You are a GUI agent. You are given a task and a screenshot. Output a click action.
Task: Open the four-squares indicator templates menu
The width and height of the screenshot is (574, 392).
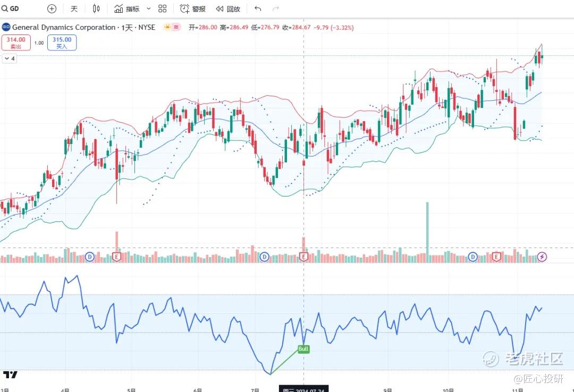point(163,9)
